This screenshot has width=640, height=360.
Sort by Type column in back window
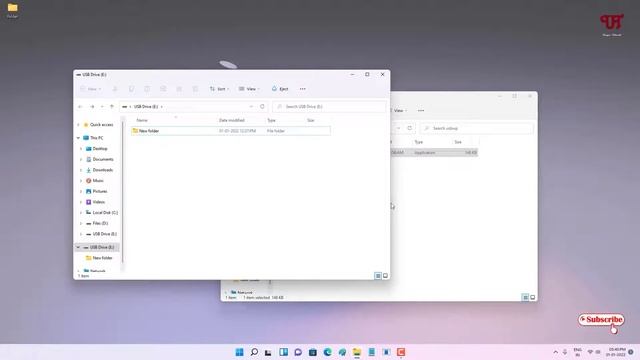(x=418, y=142)
